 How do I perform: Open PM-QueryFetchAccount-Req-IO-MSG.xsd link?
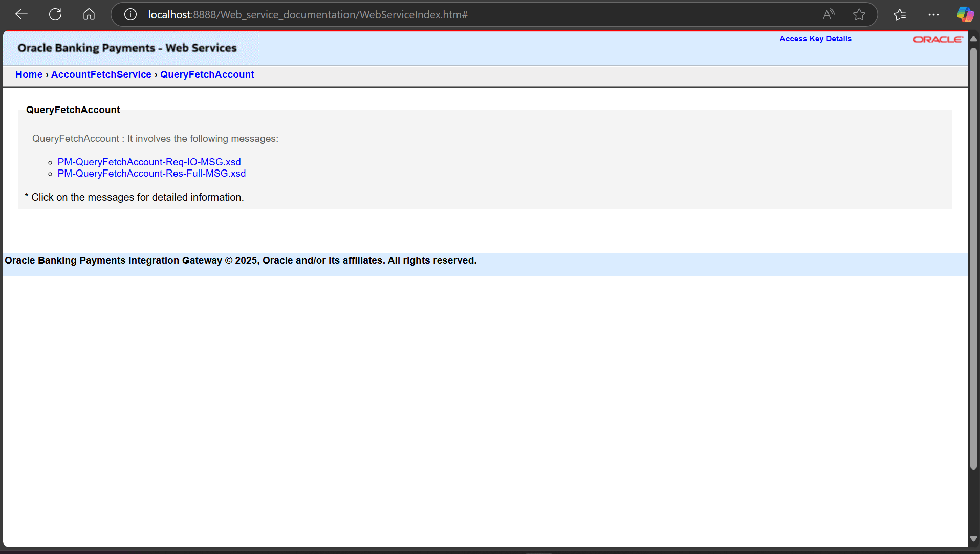pyautogui.click(x=149, y=162)
